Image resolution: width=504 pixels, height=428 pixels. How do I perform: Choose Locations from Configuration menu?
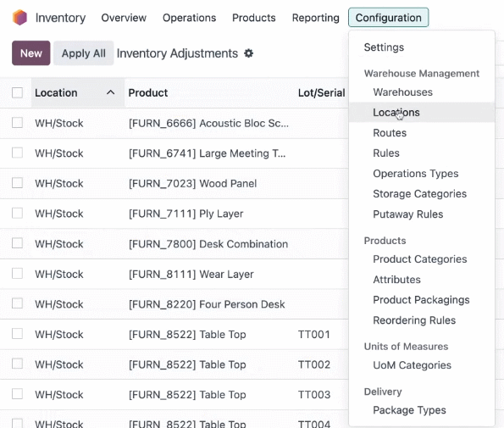tap(396, 113)
